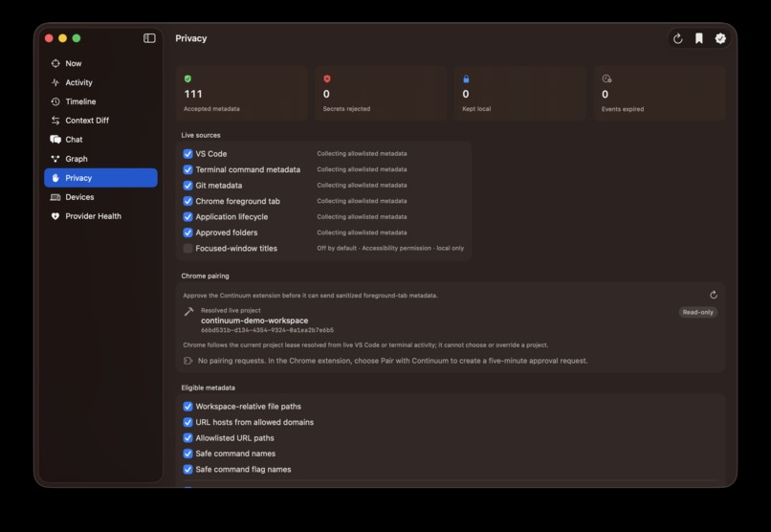The height and width of the screenshot is (532, 771).
Task: Click the hammer icon beside Resolved live project
Action: 188,312
